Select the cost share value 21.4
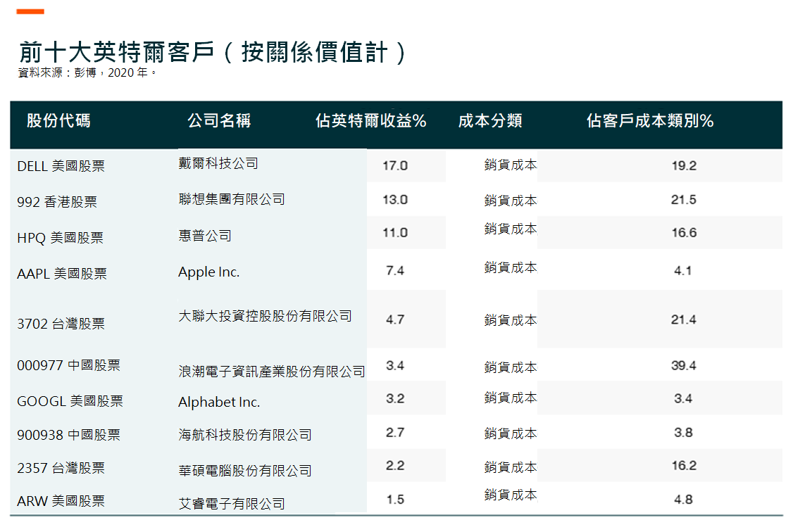 pos(684,319)
